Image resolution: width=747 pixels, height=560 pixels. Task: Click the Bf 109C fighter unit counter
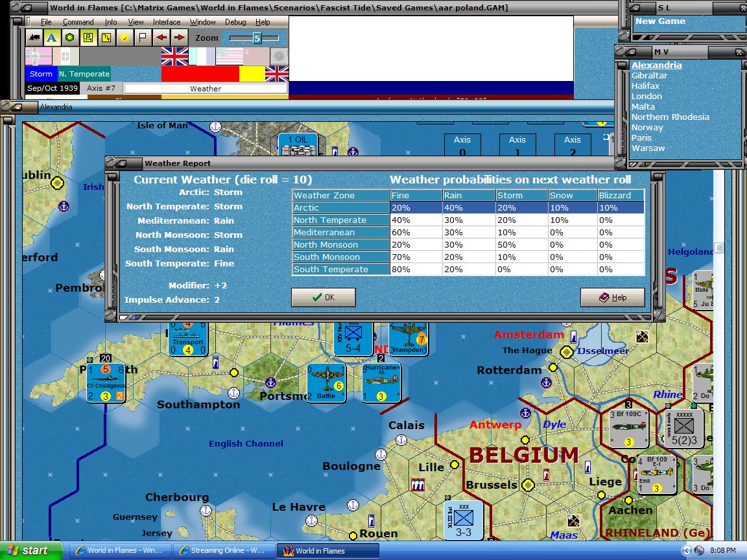point(629,428)
